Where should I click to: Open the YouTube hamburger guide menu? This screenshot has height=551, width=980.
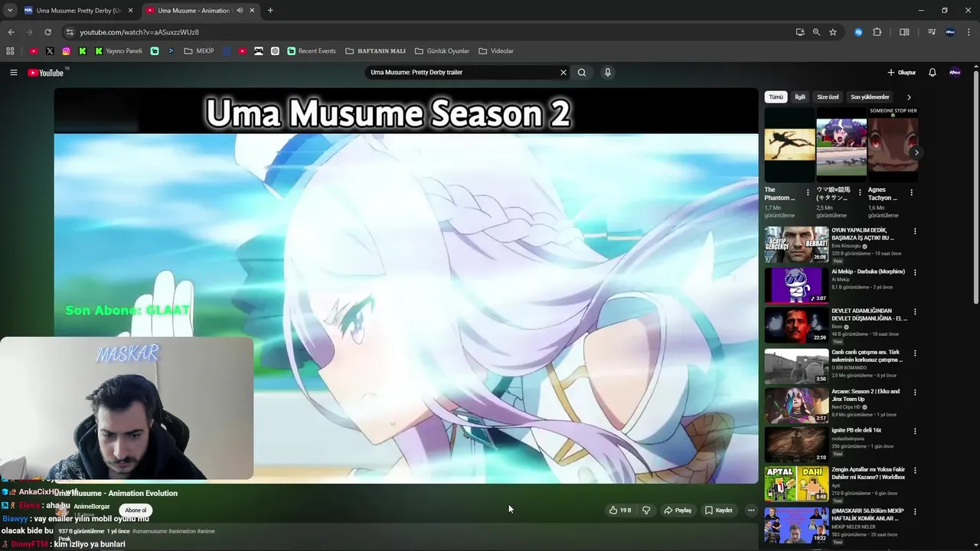coord(13,73)
